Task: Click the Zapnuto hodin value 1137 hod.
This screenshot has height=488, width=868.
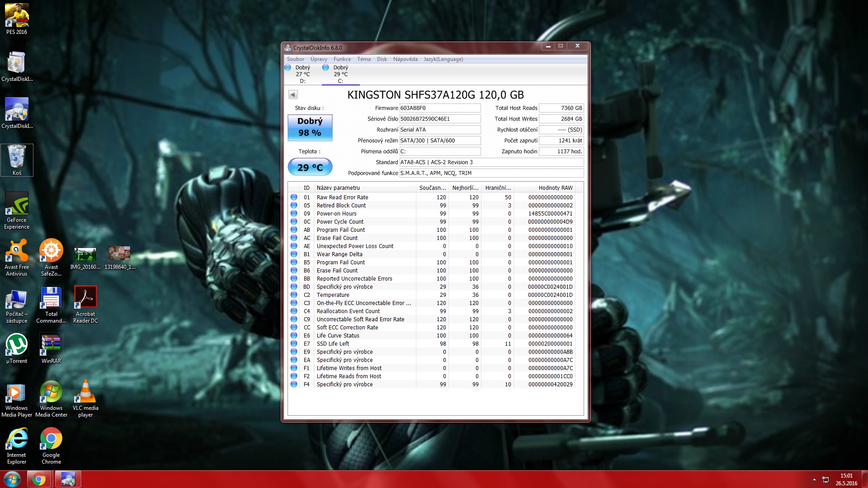Action: (561, 151)
